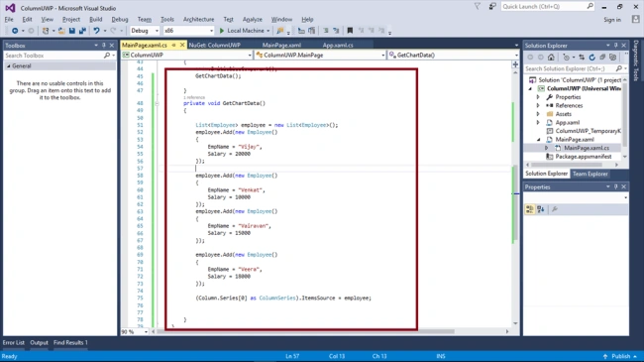The image size is (644, 362).
Task: Toggle the pin on MainPage.xaml.cs tab
Action: 173,45
